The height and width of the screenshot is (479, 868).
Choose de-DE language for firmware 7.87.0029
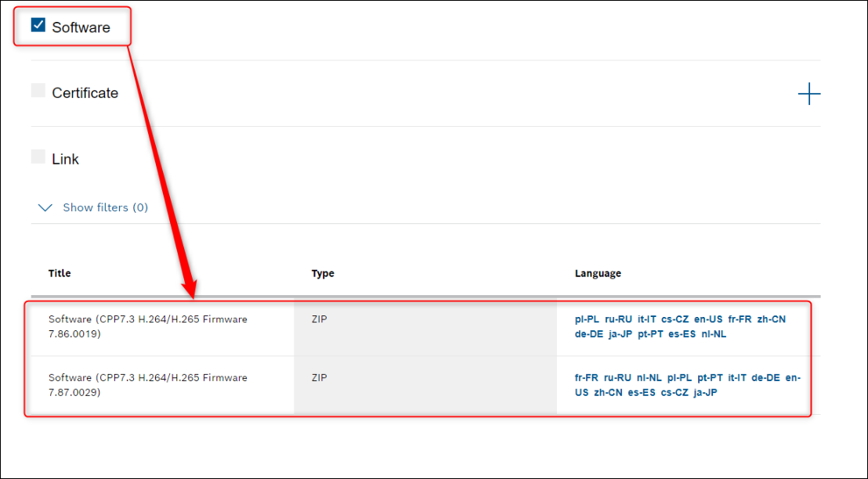(x=765, y=377)
